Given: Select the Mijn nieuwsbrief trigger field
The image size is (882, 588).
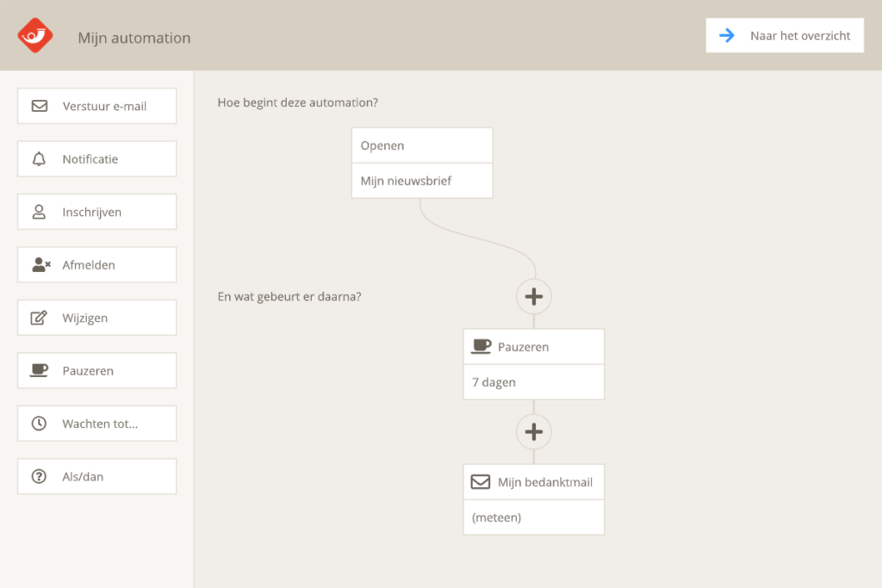Looking at the screenshot, I should (422, 181).
